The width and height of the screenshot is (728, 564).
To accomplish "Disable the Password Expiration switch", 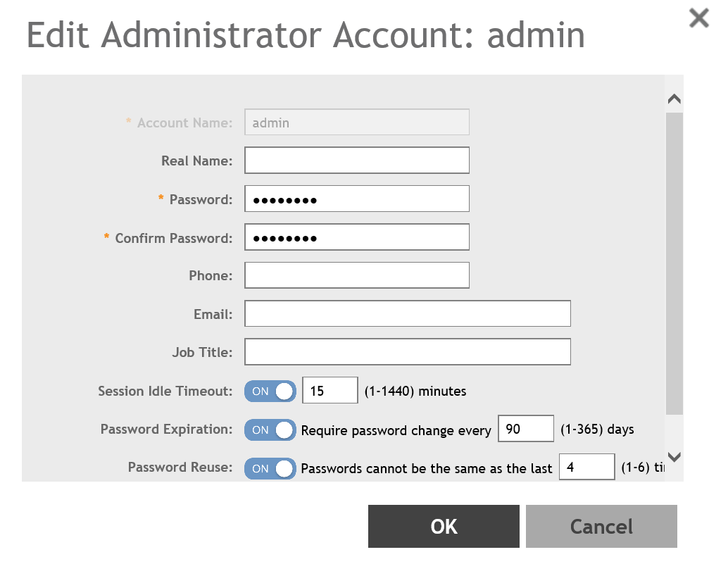I will [x=270, y=430].
